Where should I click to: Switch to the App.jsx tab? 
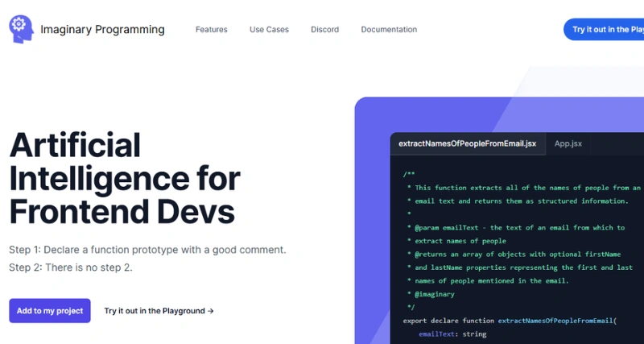[x=568, y=144]
